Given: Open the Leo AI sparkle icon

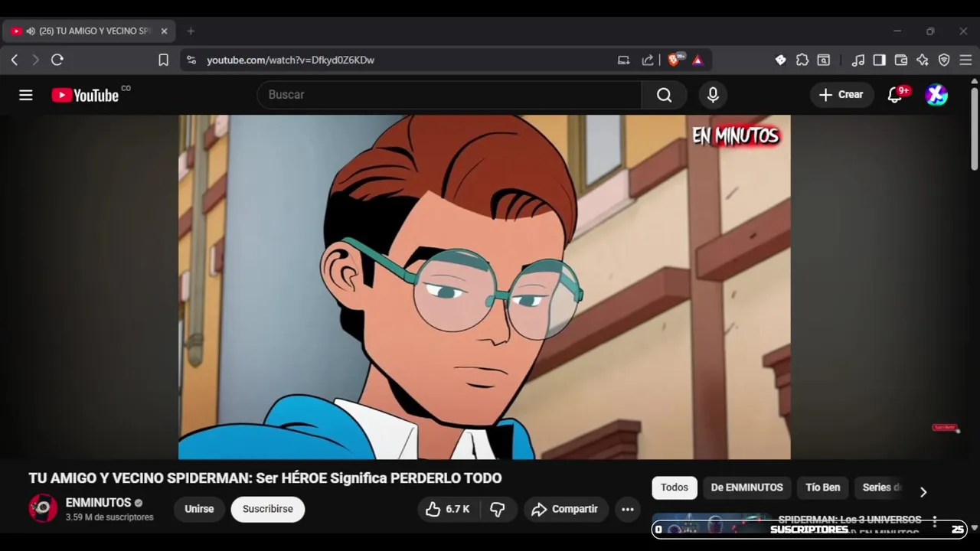Looking at the screenshot, I should [923, 60].
